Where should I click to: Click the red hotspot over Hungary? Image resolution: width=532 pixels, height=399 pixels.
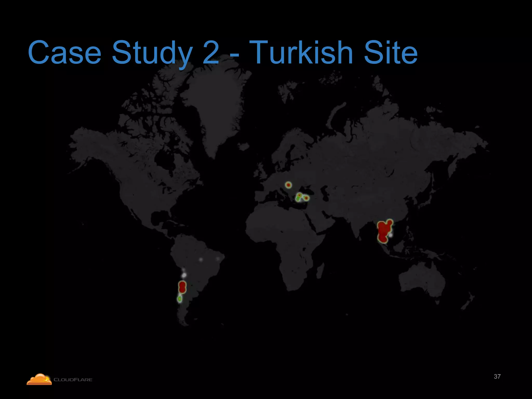click(288, 185)
